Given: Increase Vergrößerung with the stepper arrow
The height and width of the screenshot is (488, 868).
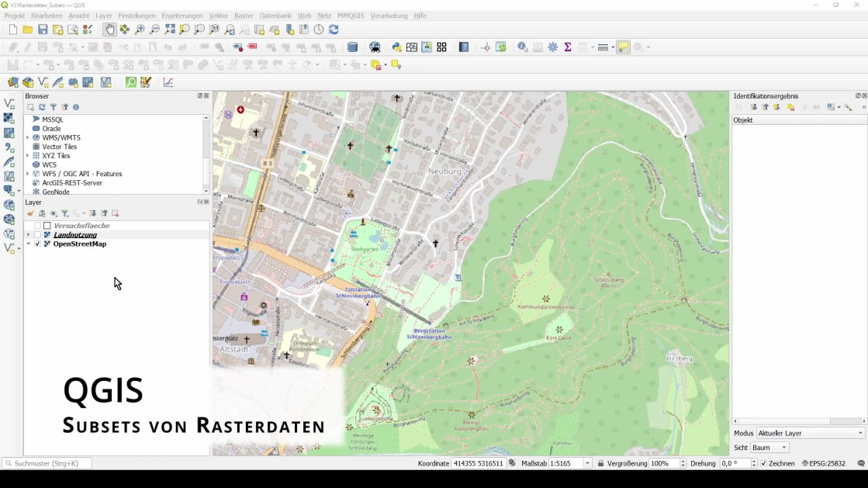Looking at the screenshot, I should (x=683, y=461).
